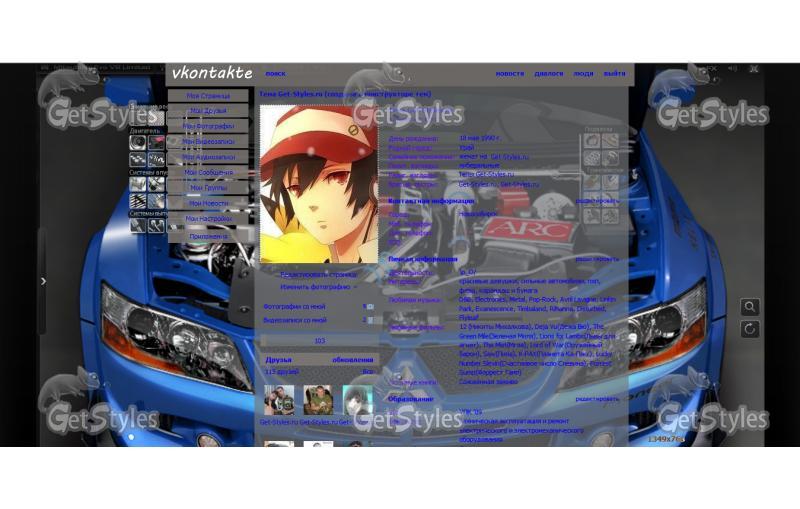Screen dimensions: 800x509
Task: Click the новости link in the header
Action: 509,74
